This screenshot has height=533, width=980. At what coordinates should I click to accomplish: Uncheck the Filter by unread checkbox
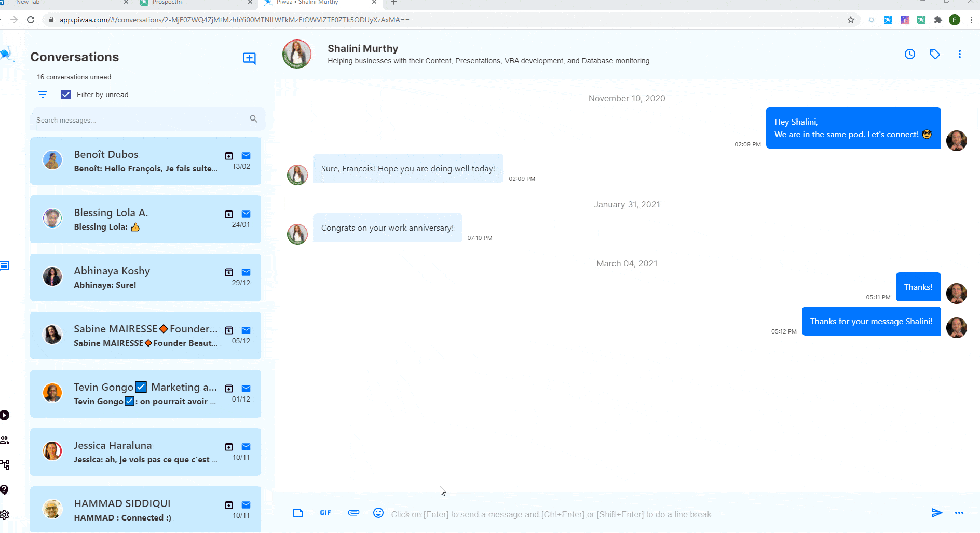click(x=66, y=95)
